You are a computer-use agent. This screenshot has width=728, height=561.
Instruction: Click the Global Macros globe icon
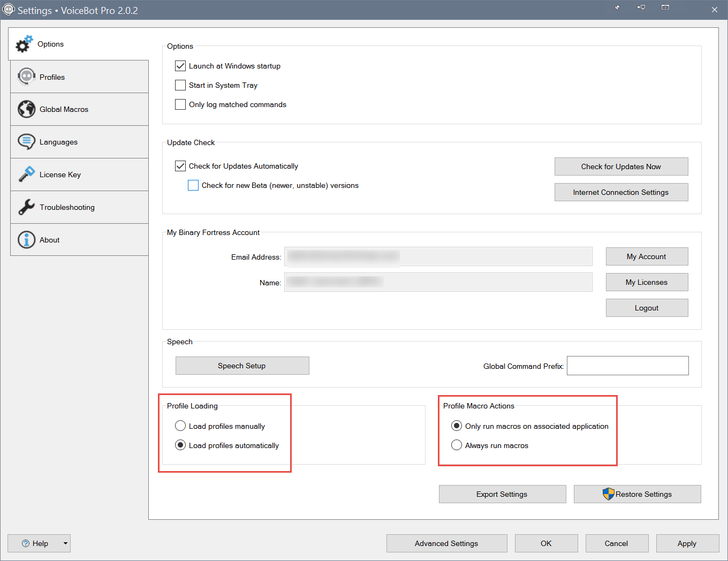26,109
